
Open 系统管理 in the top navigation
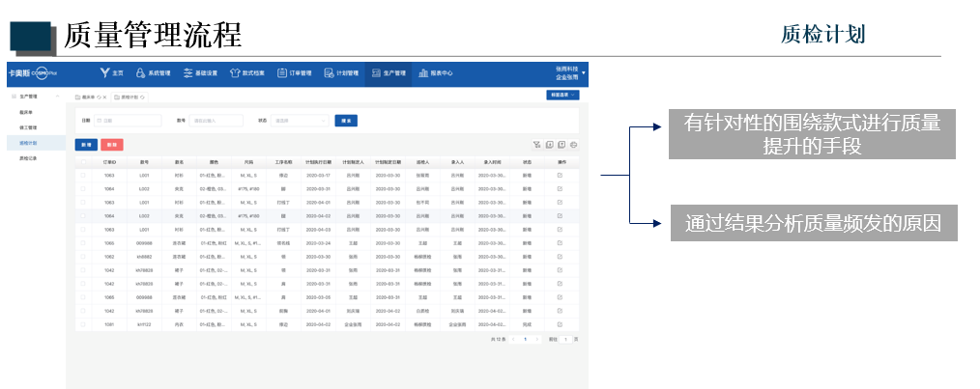coord(154,72)
